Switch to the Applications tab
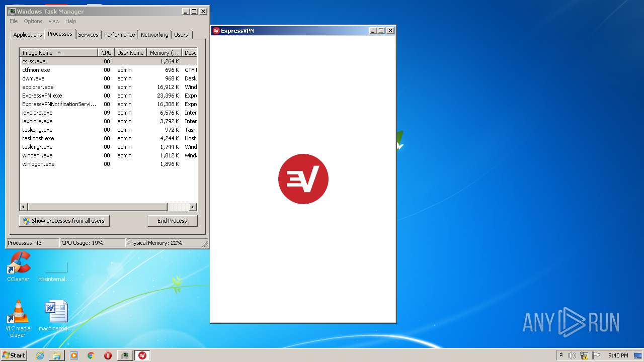This screenshot has width=644, height=362. (28, 35)
